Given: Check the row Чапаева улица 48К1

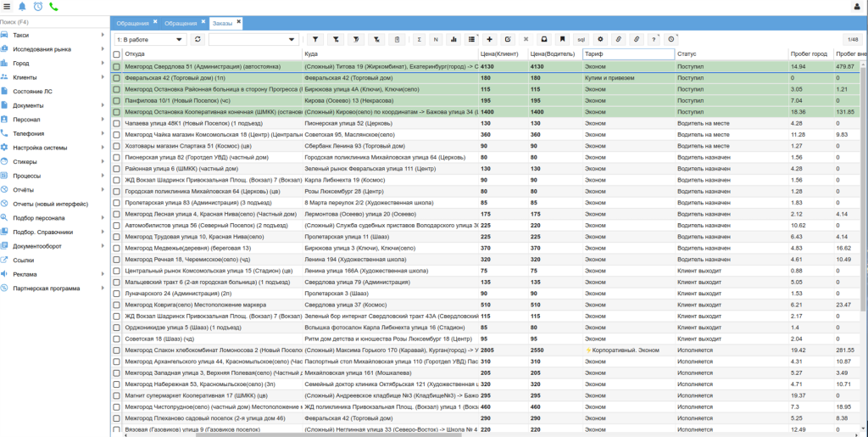Looking at the screenshot, I should point(116,124).
